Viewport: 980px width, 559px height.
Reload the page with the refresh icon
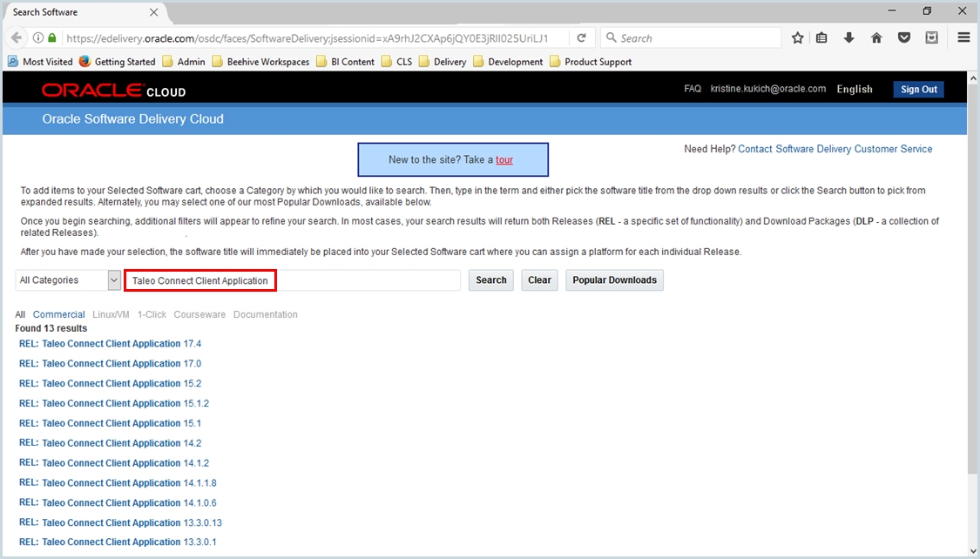(x=581, y=38)
